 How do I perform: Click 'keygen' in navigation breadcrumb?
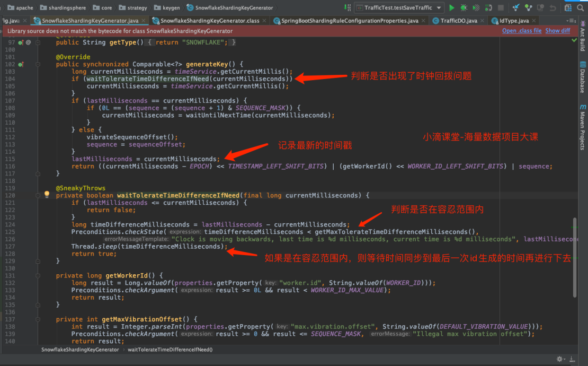click(171, 7)
